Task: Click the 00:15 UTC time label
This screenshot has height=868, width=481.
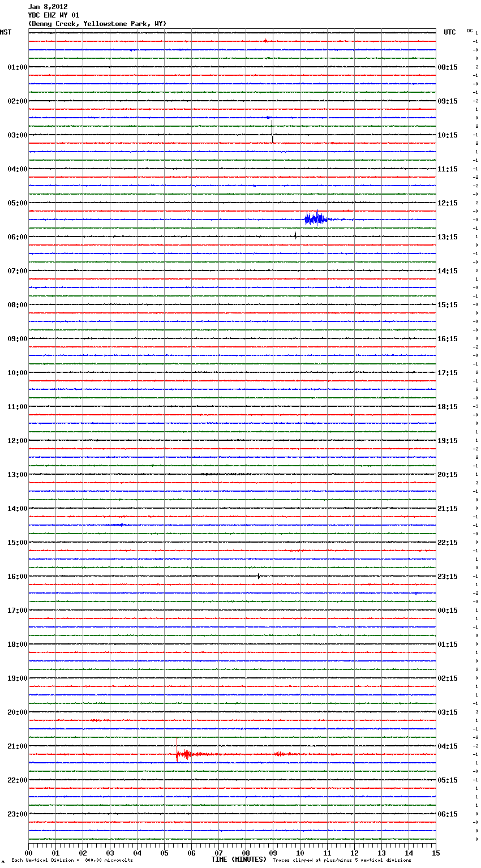Action: click(448, 611)
